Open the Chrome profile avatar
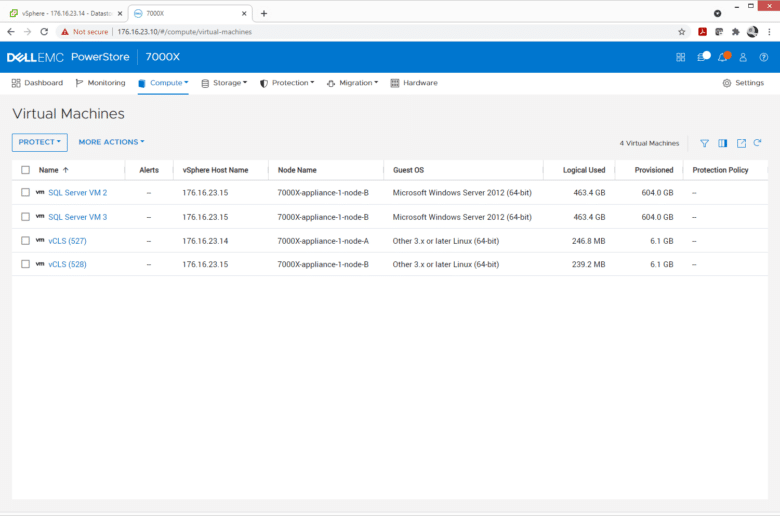The image size is (780, 516). [x=753, y=32]
